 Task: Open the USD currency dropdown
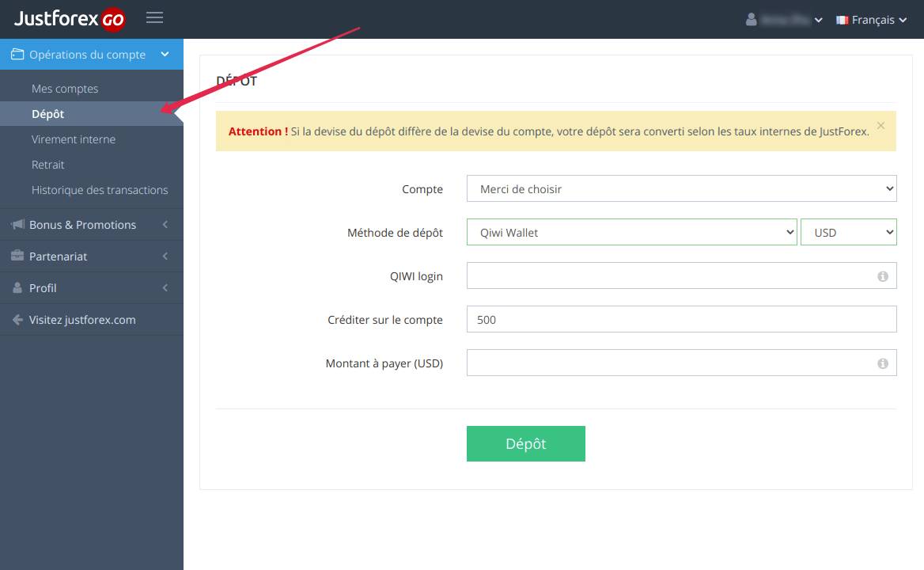849,232
